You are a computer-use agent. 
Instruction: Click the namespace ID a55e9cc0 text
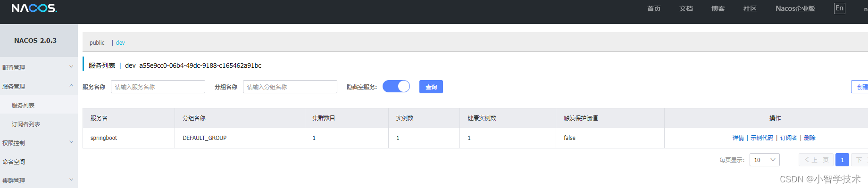click(200, 65)
